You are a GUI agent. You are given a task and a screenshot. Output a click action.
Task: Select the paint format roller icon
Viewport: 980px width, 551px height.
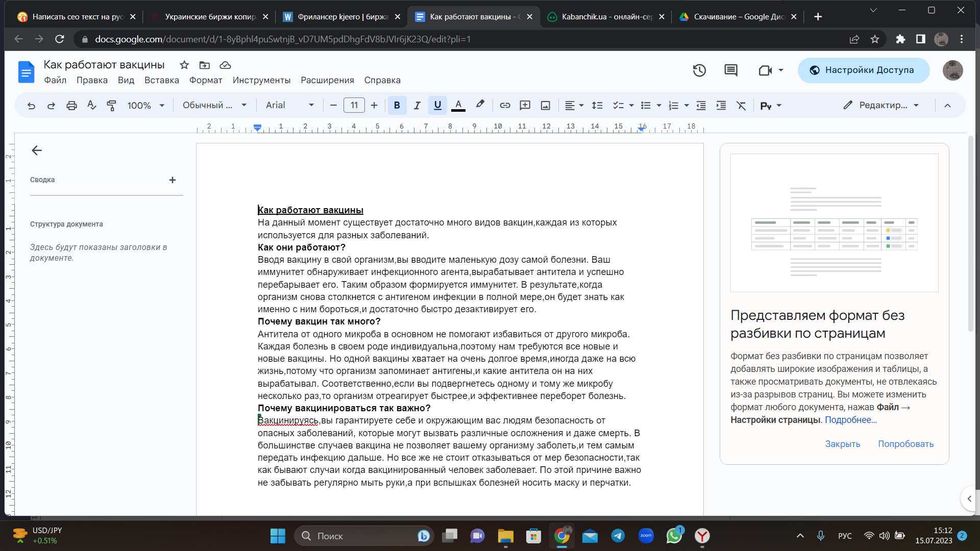click(111, 106)
